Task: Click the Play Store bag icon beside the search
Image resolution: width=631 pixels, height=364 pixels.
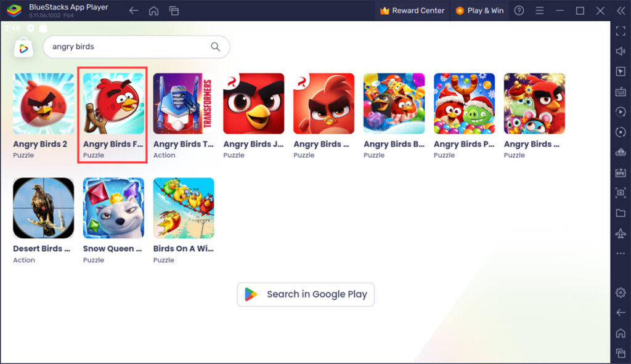Action: 23,48
